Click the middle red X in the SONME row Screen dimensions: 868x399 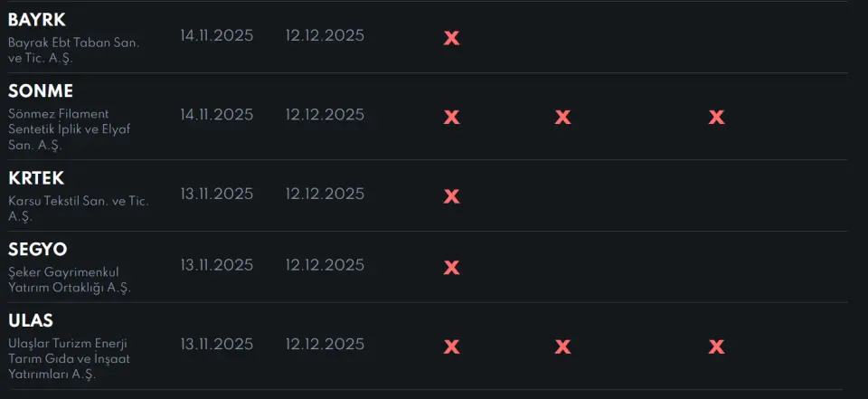pos(562,117)
